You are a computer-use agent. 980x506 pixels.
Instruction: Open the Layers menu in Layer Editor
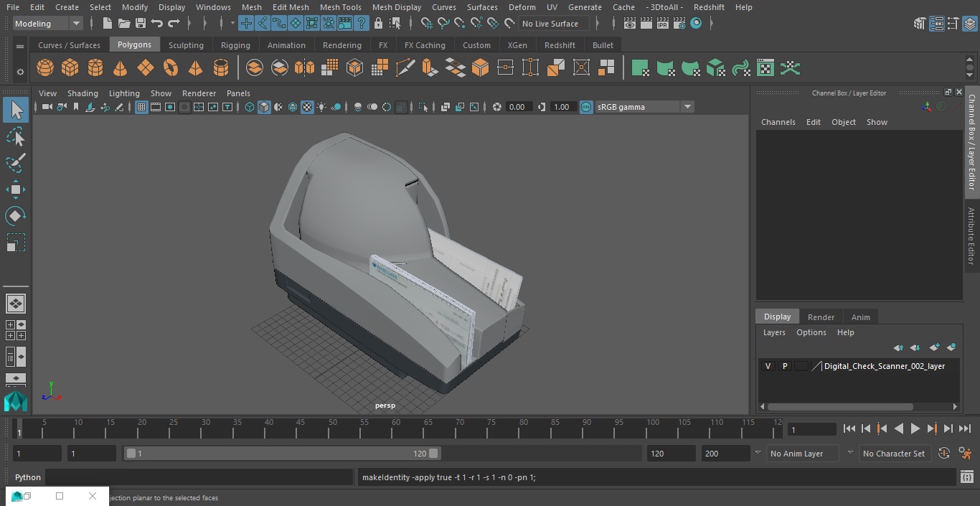pos(774,332)
